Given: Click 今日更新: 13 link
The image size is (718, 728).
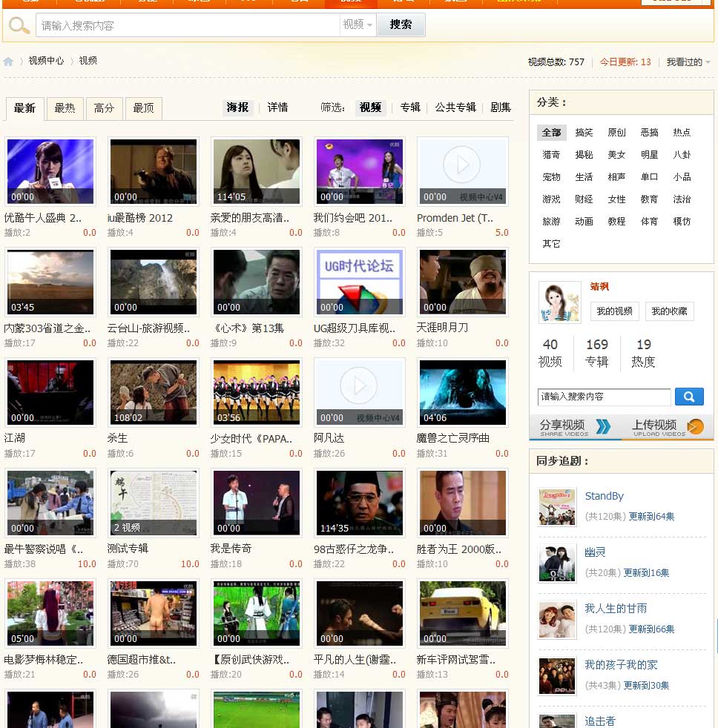Looking at the screenshot, I should (x=625, y=62).
